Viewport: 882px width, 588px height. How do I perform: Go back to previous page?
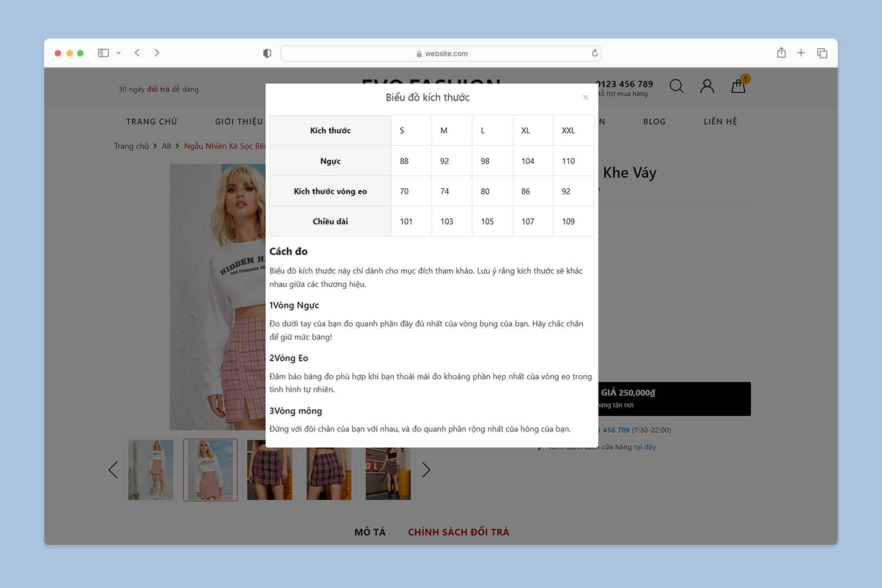(137, 53)
